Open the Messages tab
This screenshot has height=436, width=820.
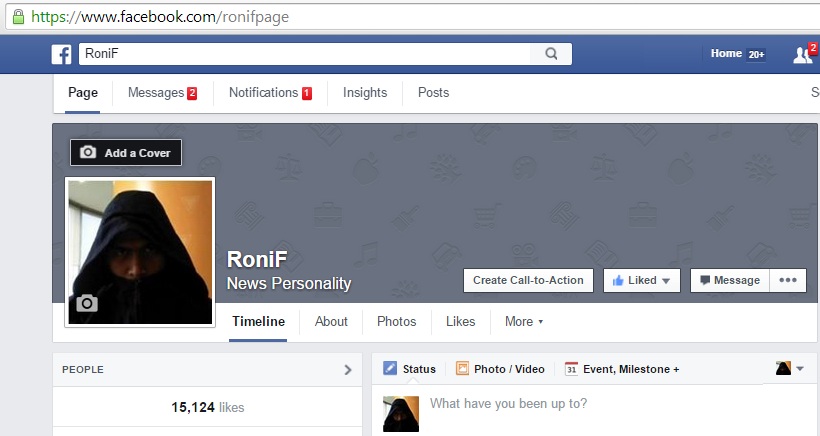pyautogui.click(x=162, y=93)
